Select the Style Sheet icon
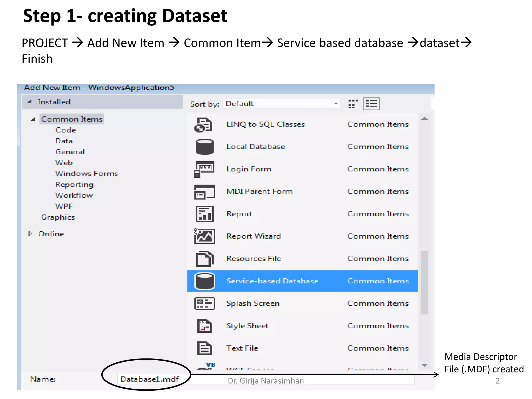The image size is (532, 399). (204, 326)
